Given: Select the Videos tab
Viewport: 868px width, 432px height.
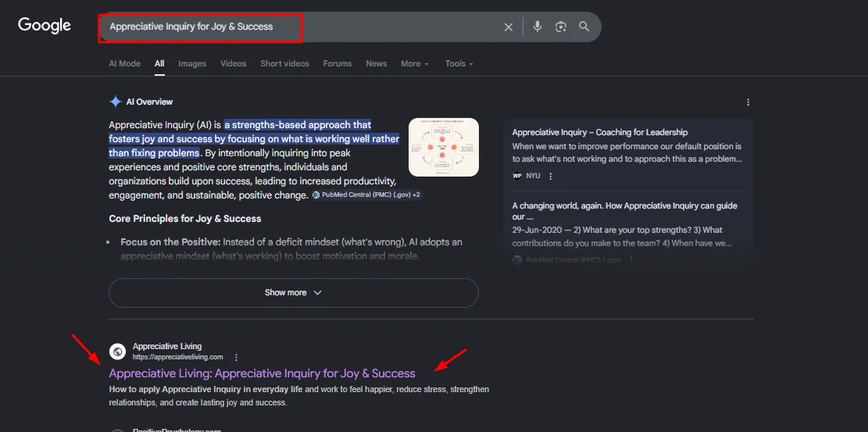Looking at the screenshot, I should click(x=233, y=64).
